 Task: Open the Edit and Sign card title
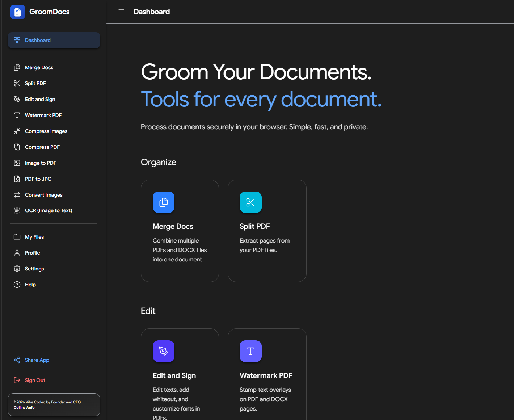pos(174,375)
